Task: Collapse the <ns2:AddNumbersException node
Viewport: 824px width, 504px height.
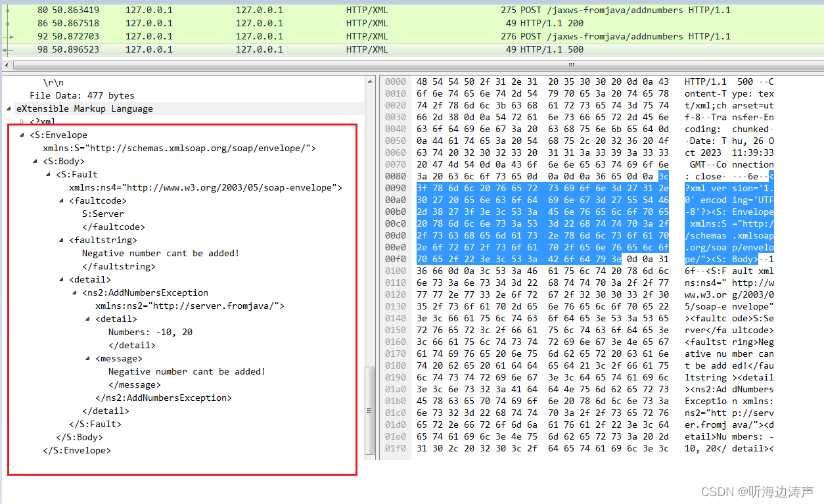Action: [x=74, y=292]
